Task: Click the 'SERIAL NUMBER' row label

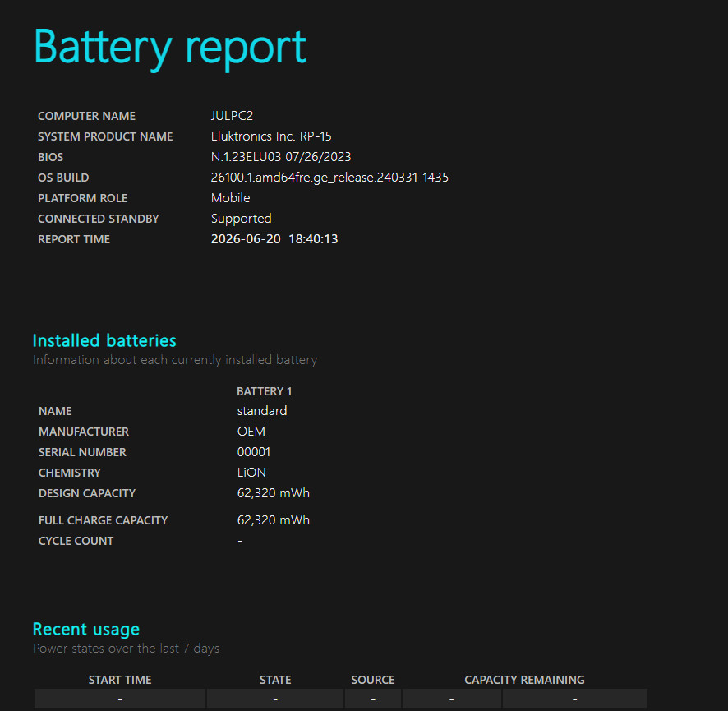Action: point(82,452)
